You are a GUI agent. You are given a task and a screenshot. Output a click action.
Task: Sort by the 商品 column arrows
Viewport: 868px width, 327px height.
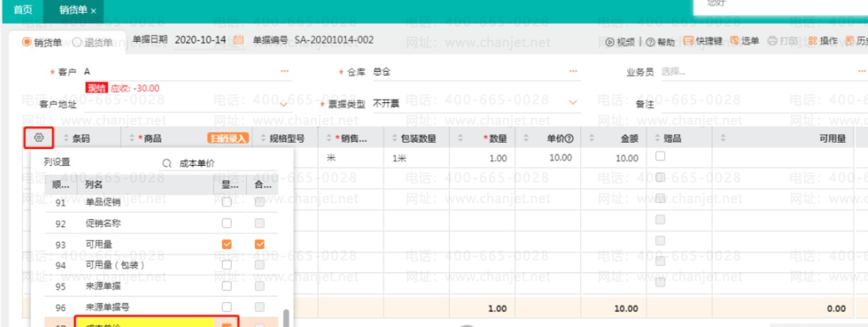(132, 139)
